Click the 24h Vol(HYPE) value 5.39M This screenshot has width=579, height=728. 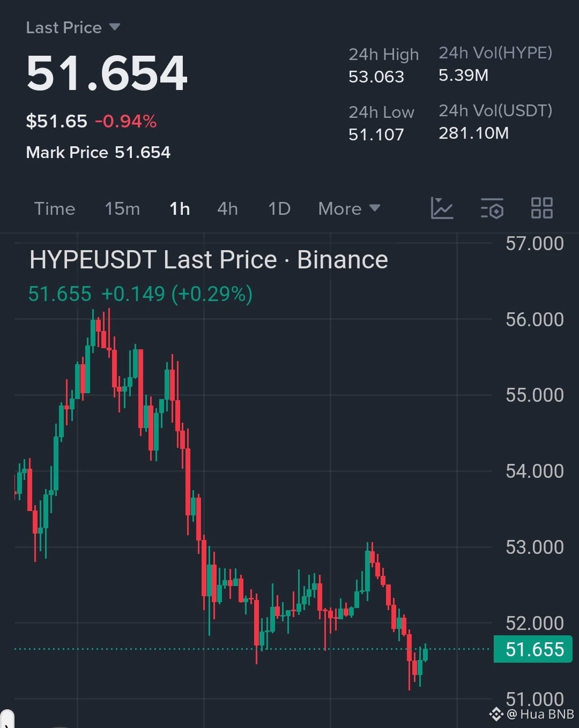pos(463,75)
